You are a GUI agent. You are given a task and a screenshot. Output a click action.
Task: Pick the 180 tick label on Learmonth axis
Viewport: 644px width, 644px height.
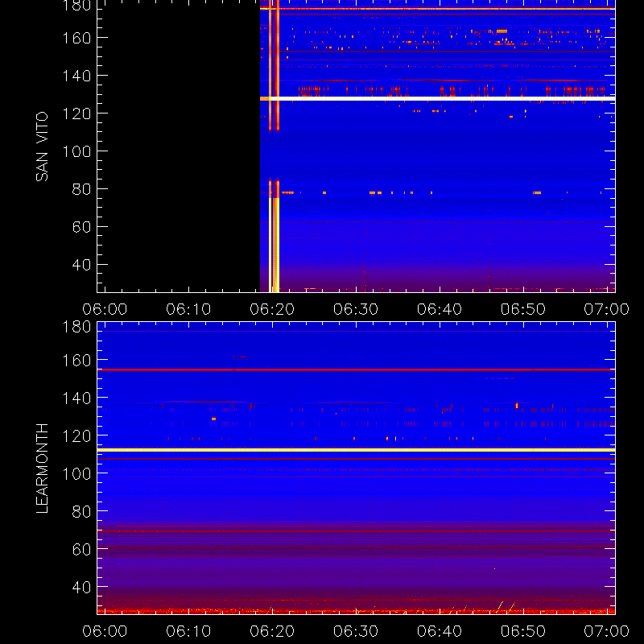pos(76,327)
